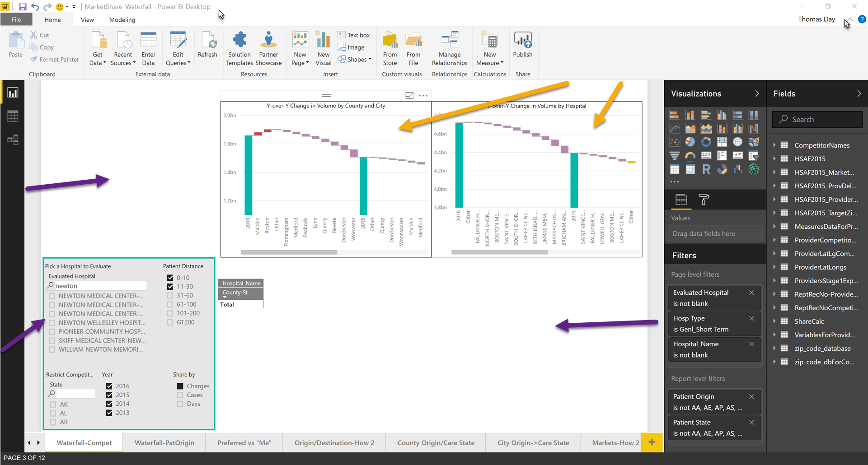
Task: Switch to Data view in left sidebar
Action: click(x=13, y=116)
